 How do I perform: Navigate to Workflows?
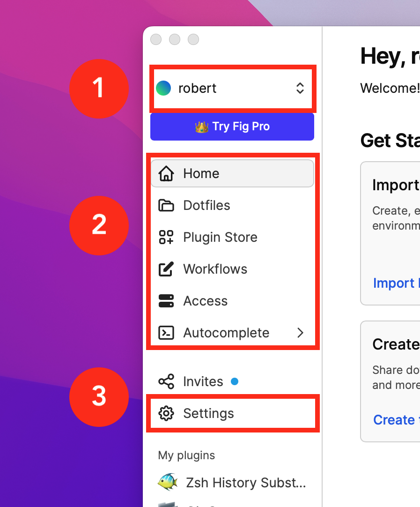pos(232,269)
